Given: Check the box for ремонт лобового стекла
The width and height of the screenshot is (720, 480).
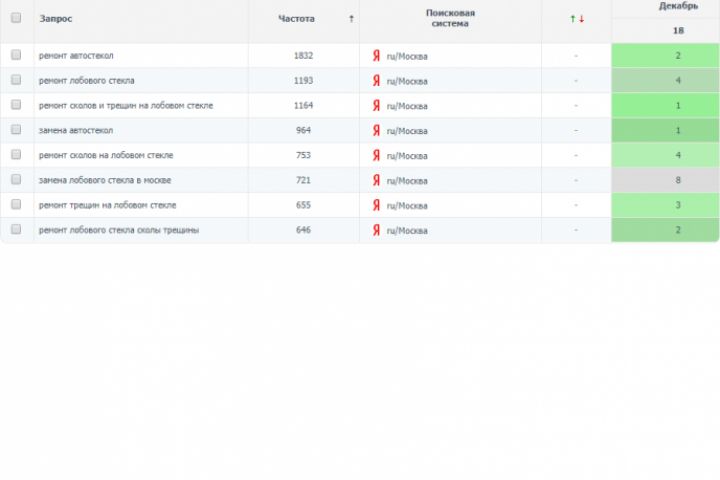Looking at the screenshot, I should tap(16, 79).
